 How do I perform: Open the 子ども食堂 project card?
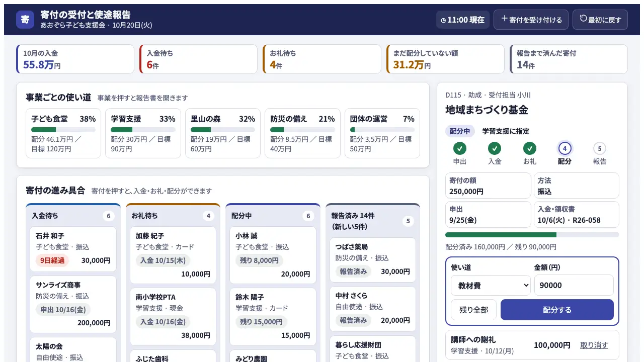(x=63, y=133)
